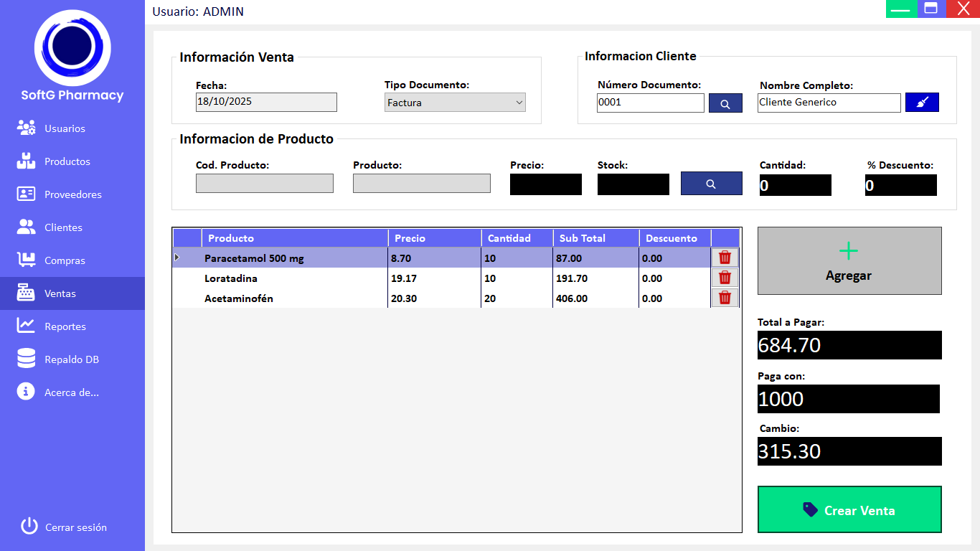Click the Cantidad input field
Screen dimensions: 980x551
[795, 185]
